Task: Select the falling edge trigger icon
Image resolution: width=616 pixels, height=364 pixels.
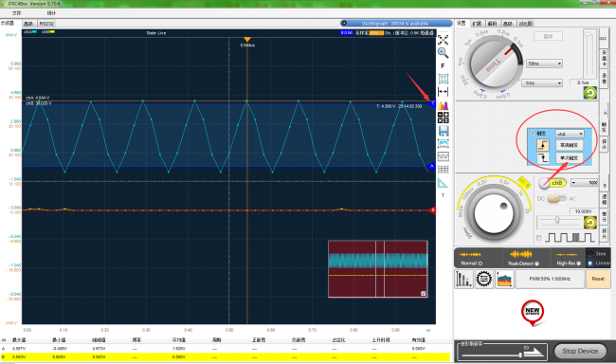Action: [x=543, y=158]
